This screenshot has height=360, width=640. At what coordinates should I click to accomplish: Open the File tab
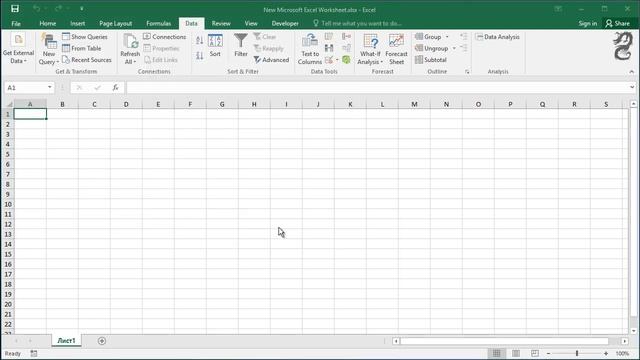(x=16, y=23)
